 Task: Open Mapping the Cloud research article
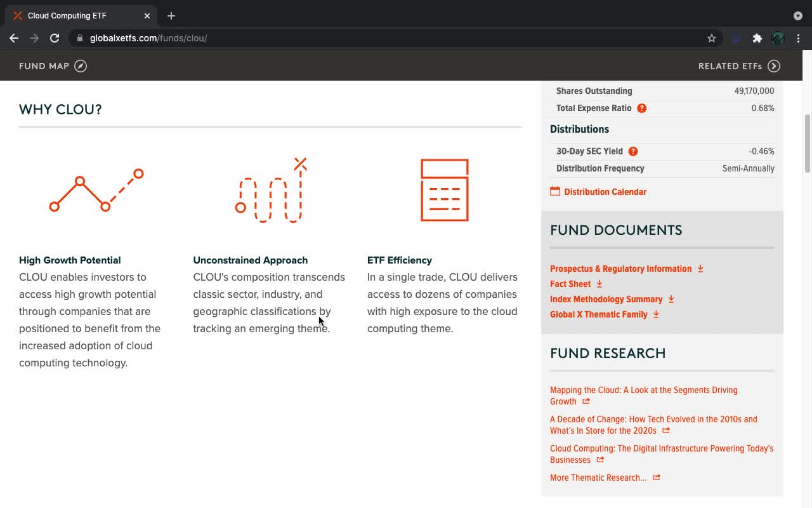click(643, 396)
